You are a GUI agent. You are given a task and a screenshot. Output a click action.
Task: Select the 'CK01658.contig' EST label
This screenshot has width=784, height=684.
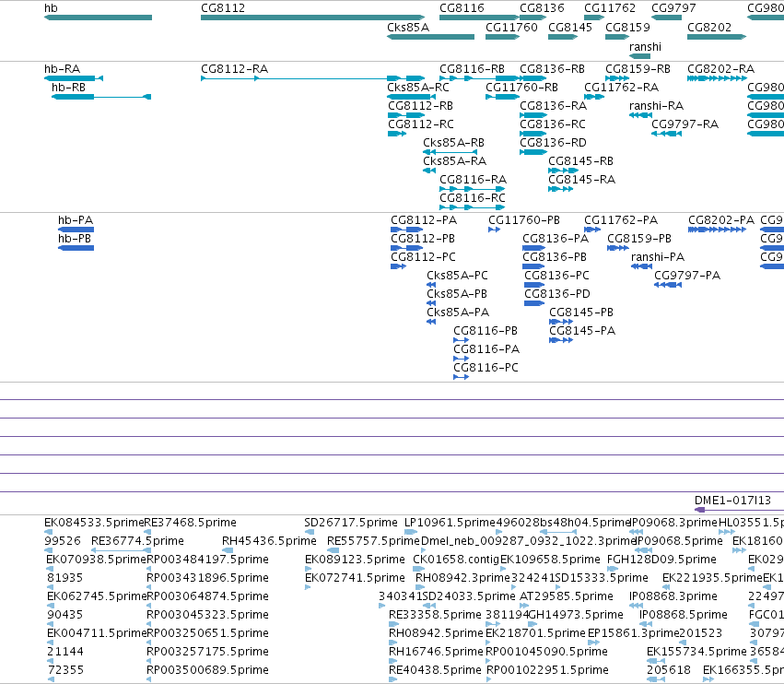(x=456, y=560)
